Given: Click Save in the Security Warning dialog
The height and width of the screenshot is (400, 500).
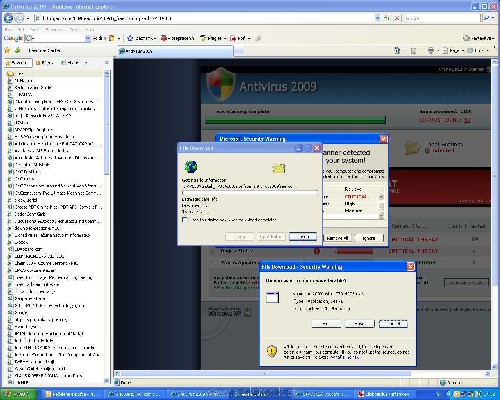Looking at the screenshot, I should tap(360, 324).
